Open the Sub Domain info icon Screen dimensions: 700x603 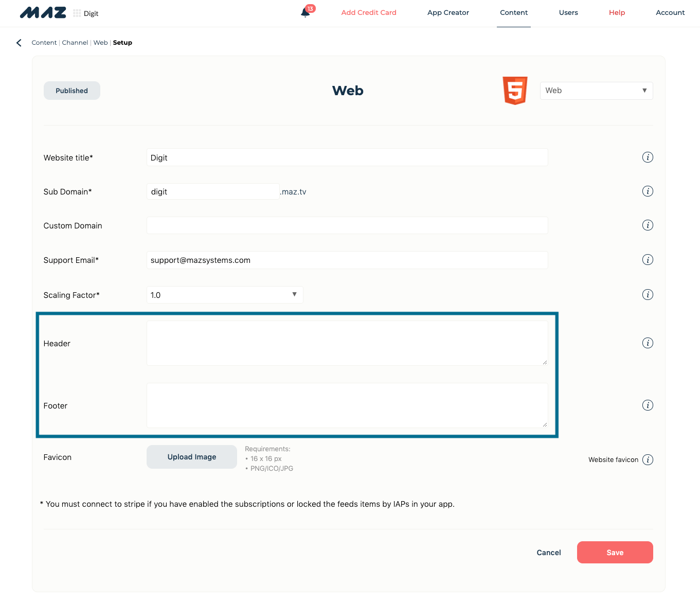point(648,191)
